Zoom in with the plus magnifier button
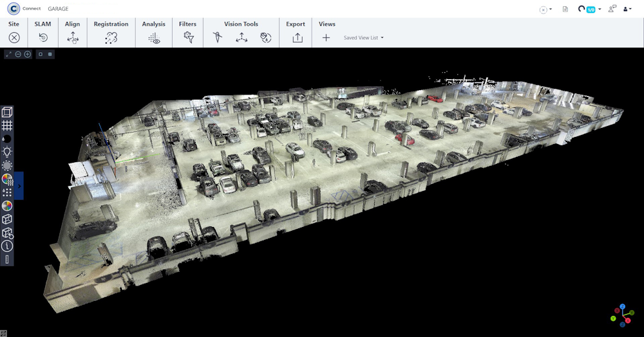Image resolution: width=644 pixels, height=337 pixels. [x=27, y=54]
